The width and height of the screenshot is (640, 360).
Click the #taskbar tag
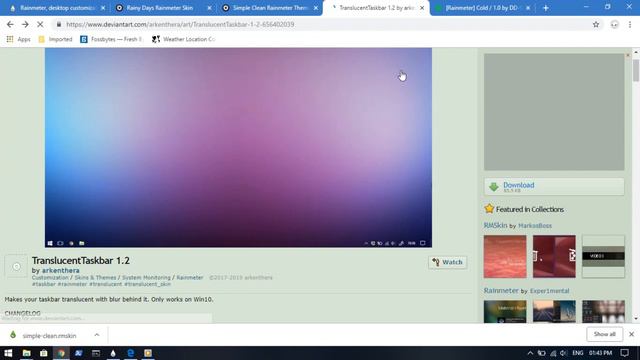pos(44,284)
